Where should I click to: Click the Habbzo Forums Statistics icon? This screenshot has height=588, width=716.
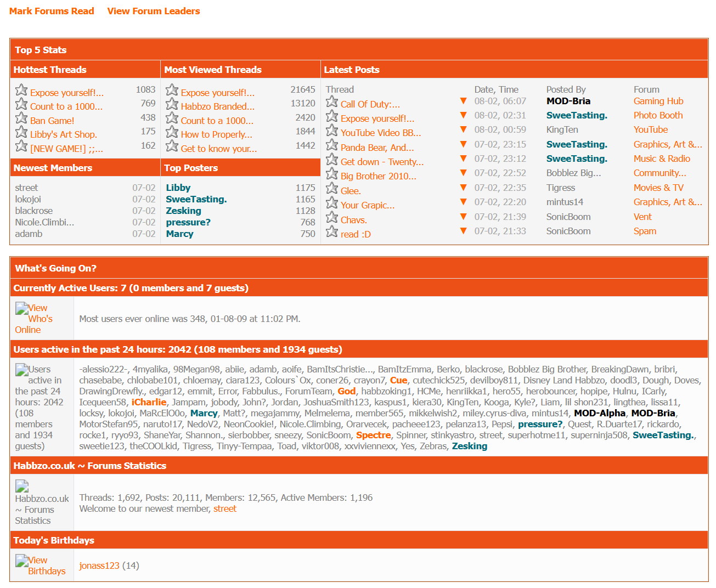[x=22, y=486]
